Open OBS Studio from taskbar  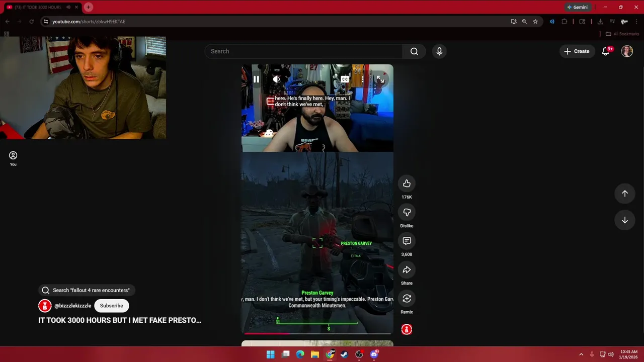pyautogui.click(x=359, y=354)
